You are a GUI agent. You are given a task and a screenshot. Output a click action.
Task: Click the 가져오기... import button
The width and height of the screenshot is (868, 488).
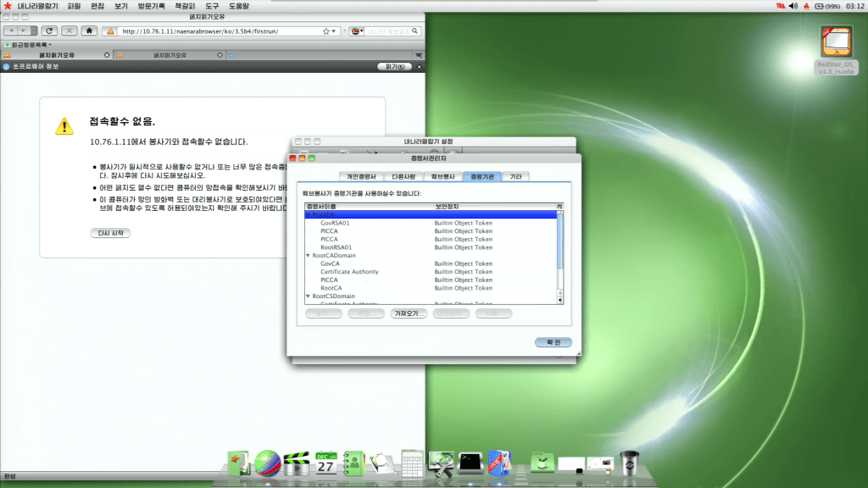[x=408, y=313]
